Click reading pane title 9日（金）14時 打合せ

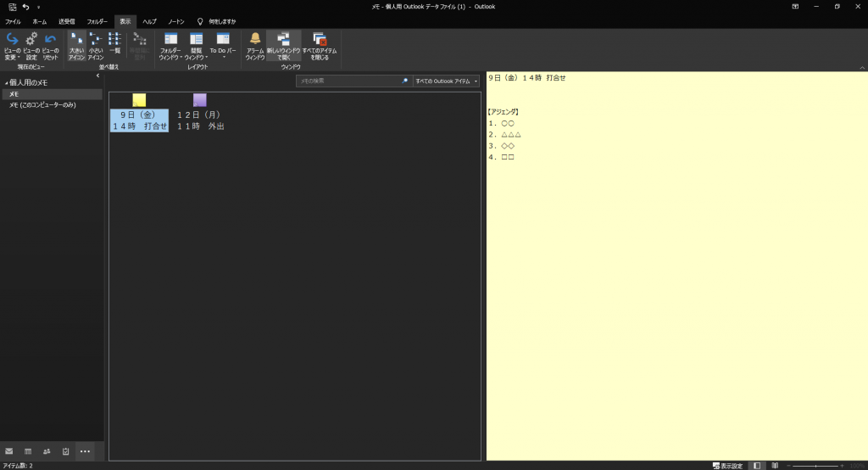pos(527,78)
